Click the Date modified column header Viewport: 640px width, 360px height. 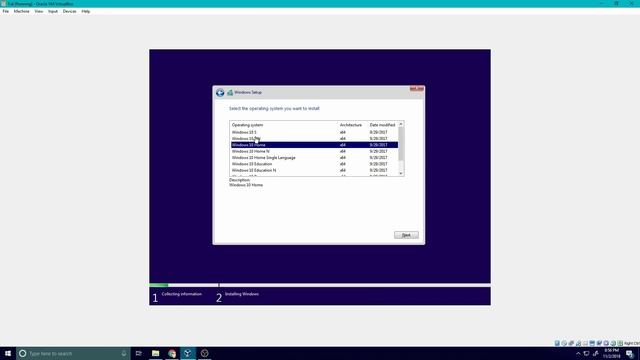click(x=382, y=125)
